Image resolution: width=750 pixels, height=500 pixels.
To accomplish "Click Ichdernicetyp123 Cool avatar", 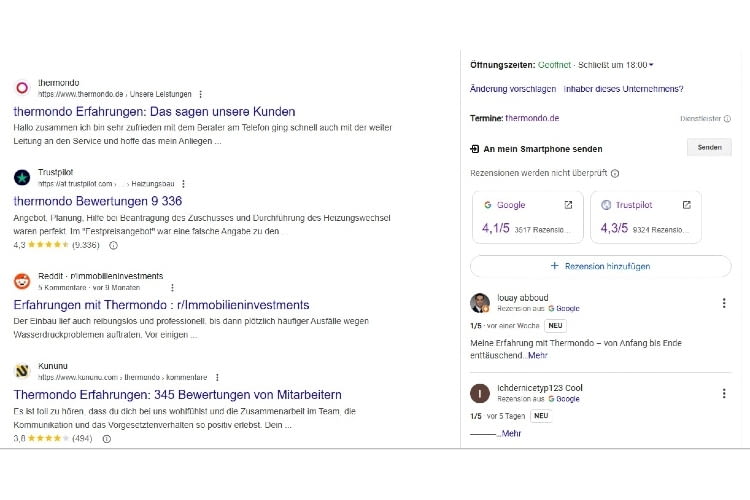I will click(480, 393).
